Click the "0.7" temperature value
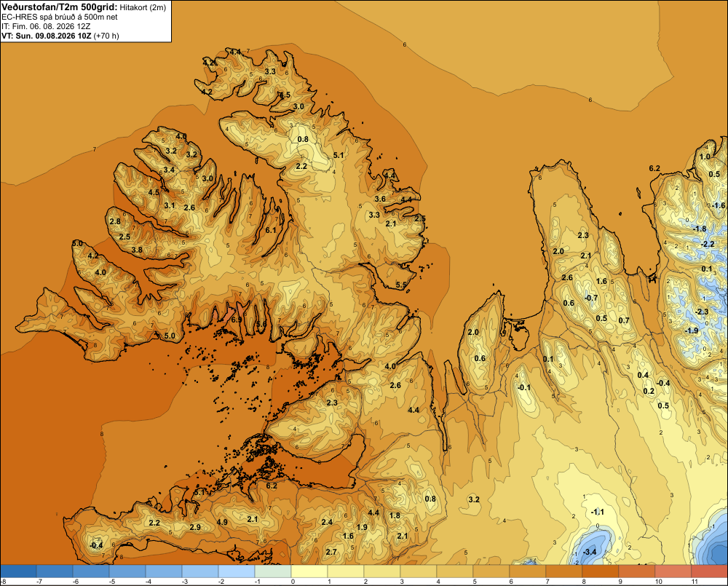728x586 pixels. tap(624, 320)
